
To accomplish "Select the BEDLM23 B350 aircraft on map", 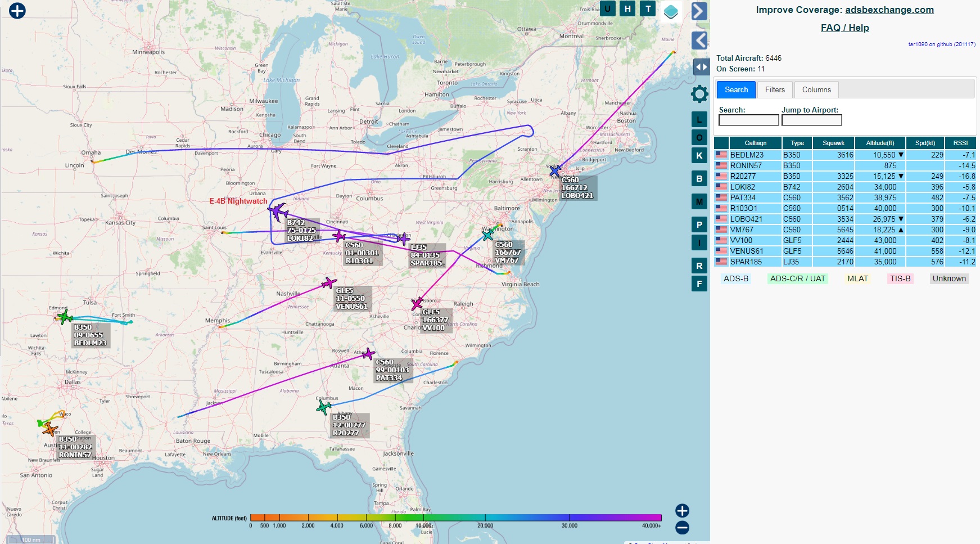I will pos(65,317).
